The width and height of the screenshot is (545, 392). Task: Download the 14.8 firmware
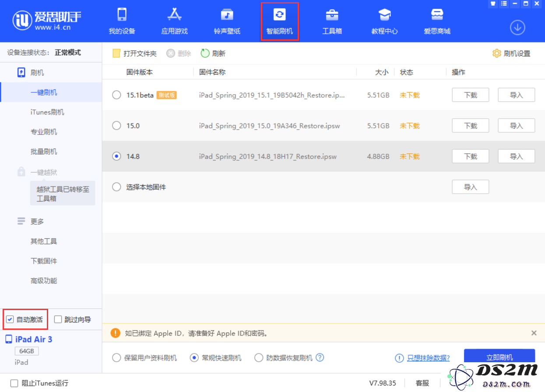tap(471, 156)
